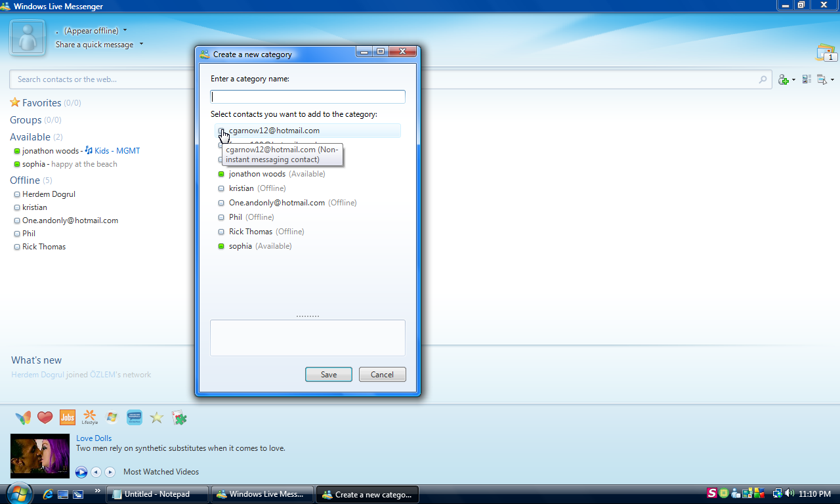
Task: Click the Save button
Action: [x=329, y=375]
